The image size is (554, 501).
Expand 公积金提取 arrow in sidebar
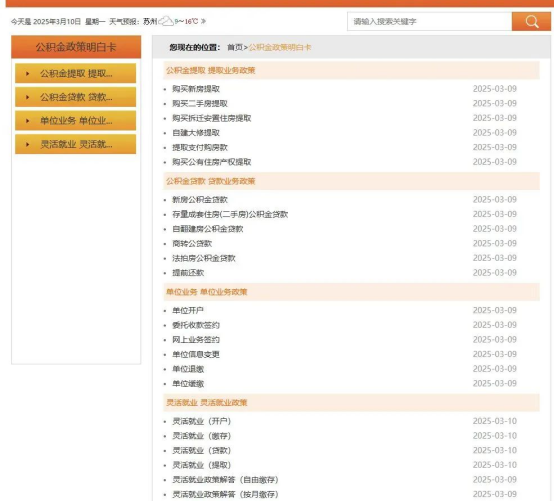(x=28, y=73)
